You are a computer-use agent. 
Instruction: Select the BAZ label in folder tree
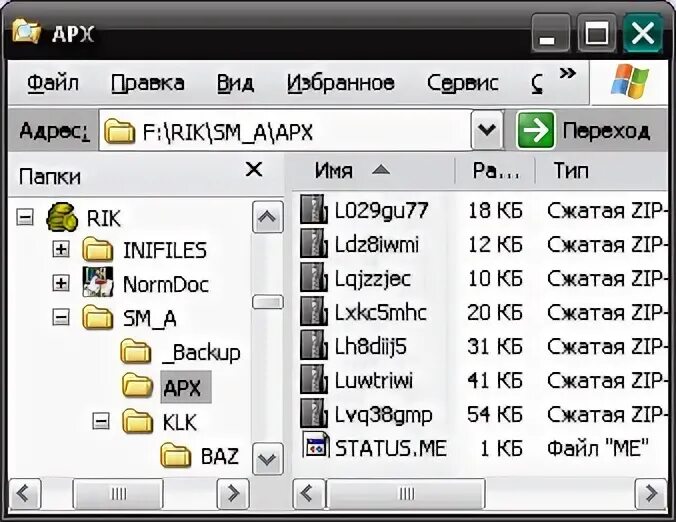[x=219, y=456]
